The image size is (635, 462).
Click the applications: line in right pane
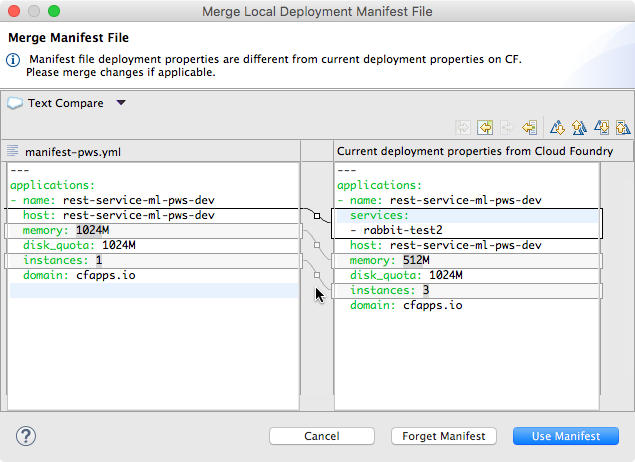[x=467, y=185]
